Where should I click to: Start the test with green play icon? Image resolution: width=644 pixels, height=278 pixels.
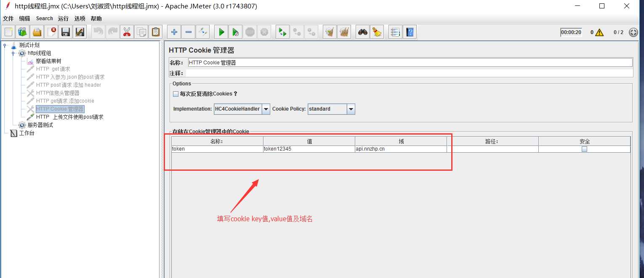(221, 32)
